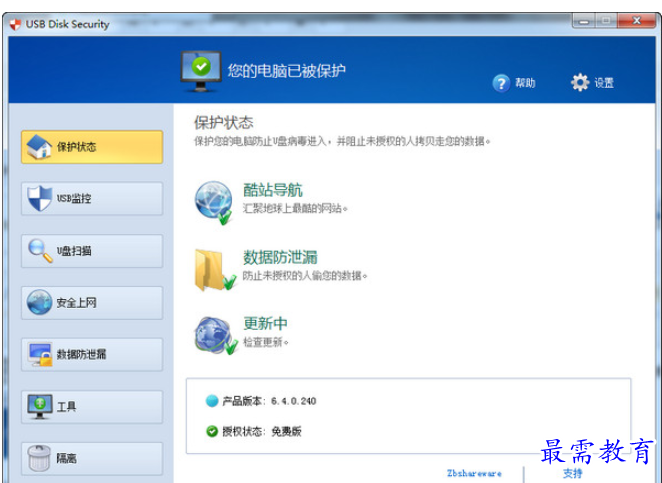Viewport: 662px width, 483px height.
Task: Click the 检查更新 description text
Action: point(266,342)
